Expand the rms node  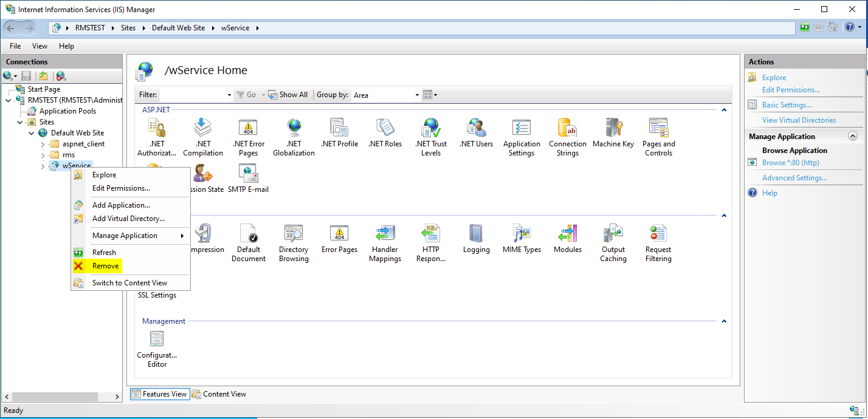pos(43,155)
